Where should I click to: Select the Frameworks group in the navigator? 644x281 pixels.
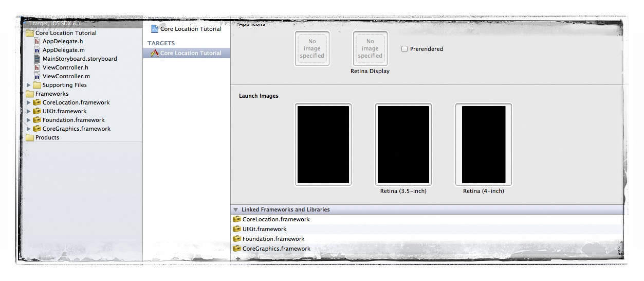(x=51, y=94)
